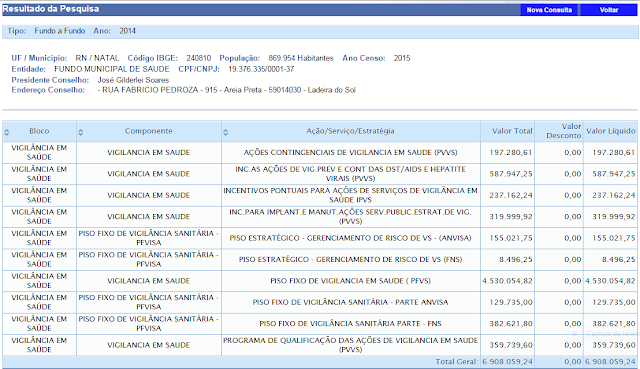The image size is (640, 369).
Task: Click Componente cell in ANVISA gerenciamento row
Action: (149, 238)
